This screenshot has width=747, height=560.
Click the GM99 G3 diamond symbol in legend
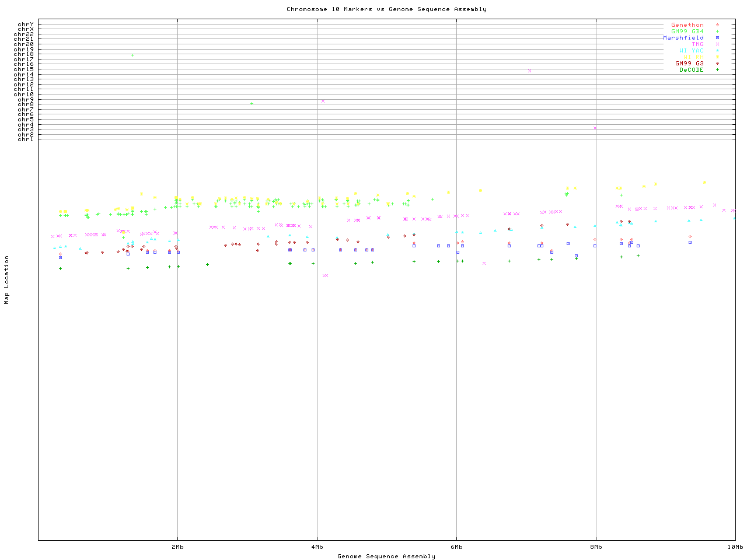pyautogui.click(x=717, y=64)
